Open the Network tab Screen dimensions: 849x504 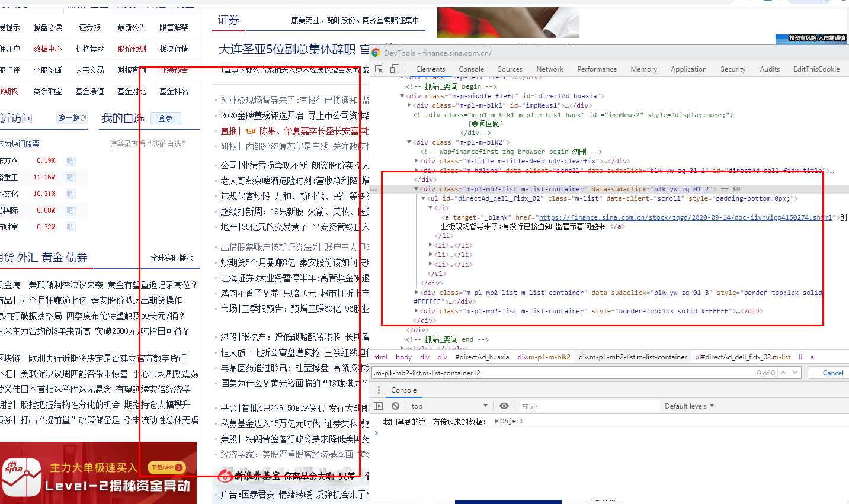coord(550,69)
